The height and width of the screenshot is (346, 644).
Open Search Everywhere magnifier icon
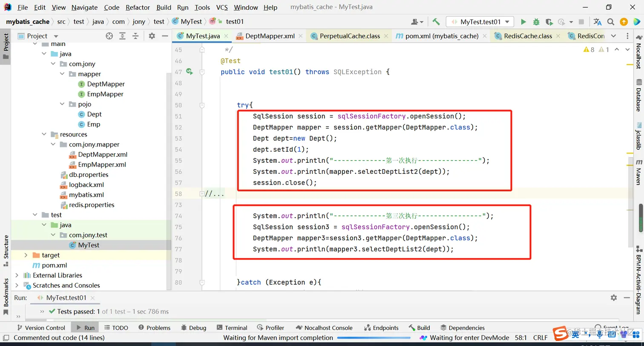tap(611, 22)
